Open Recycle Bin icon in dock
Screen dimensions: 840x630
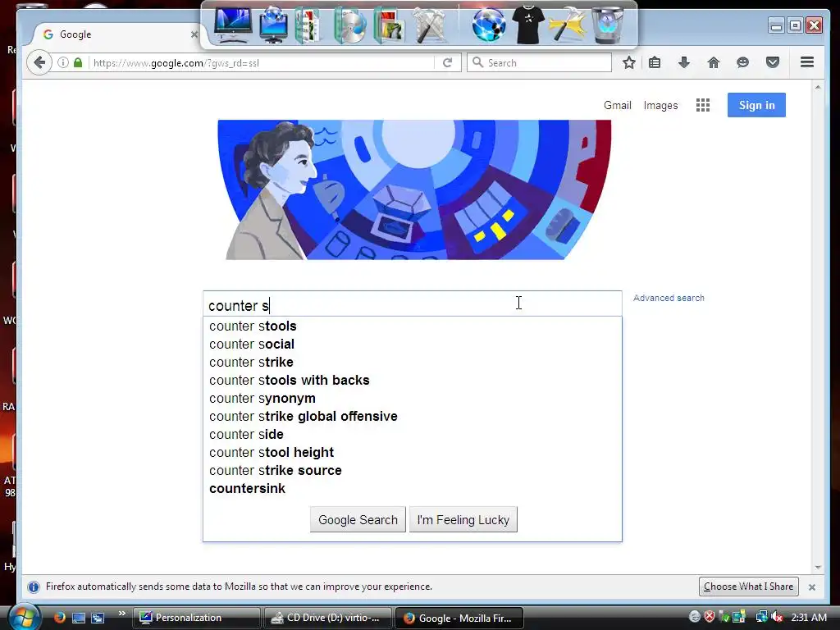pyautogui.click(x=608, y=25)
